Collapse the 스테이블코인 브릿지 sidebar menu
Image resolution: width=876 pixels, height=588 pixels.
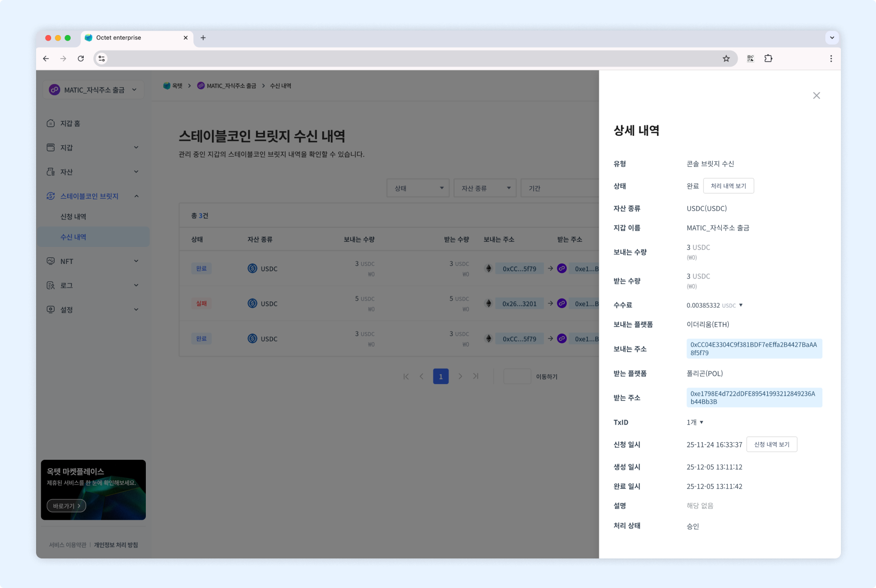click(x=93, y=196)
